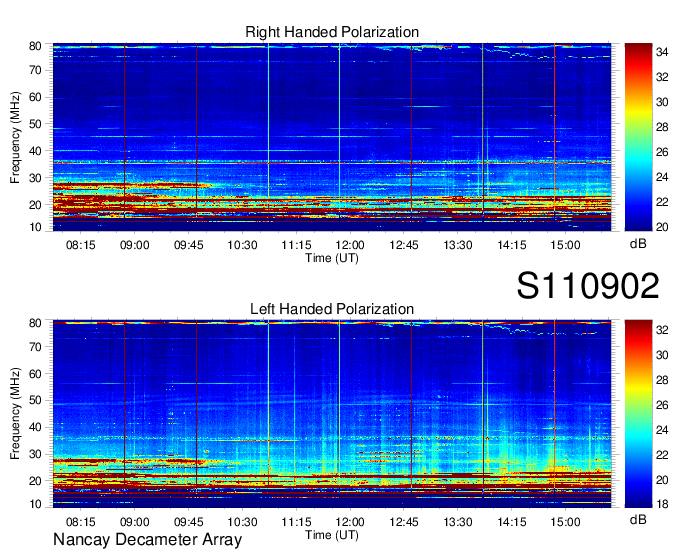Image resolution: width=680 pixels, height=552 pixels.
Task: Click "Time (UT)" label under Right Handed plot
Action: [332, 258]
